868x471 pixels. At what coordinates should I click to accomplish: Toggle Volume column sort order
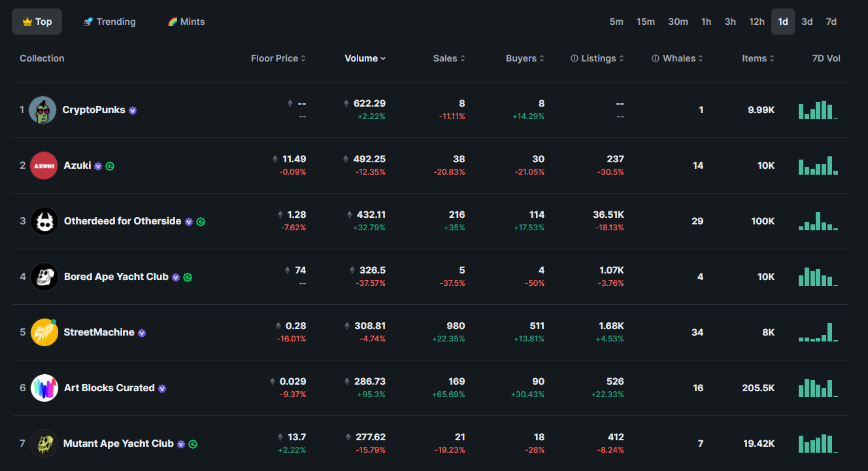pos(365,58)
